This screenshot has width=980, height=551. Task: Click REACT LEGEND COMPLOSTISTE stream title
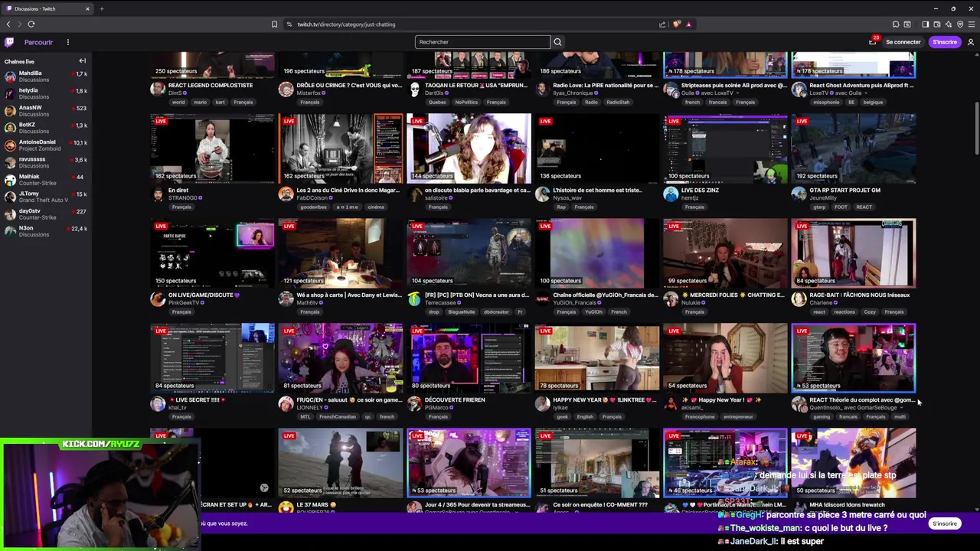click(211, 86)
